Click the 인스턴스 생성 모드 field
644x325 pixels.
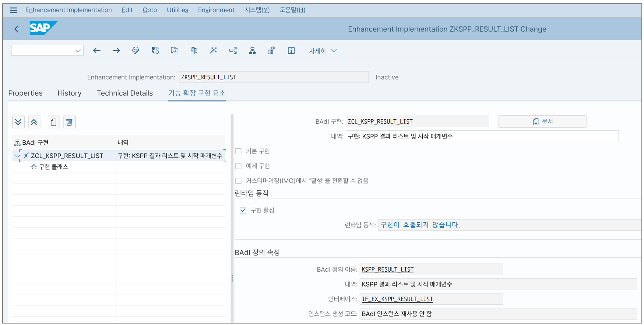pyautogui.click(x=498, y=314)
